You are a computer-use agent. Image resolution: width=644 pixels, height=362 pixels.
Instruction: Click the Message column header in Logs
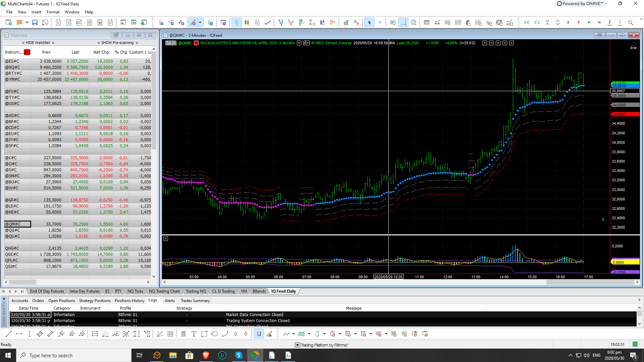point(354,308)
